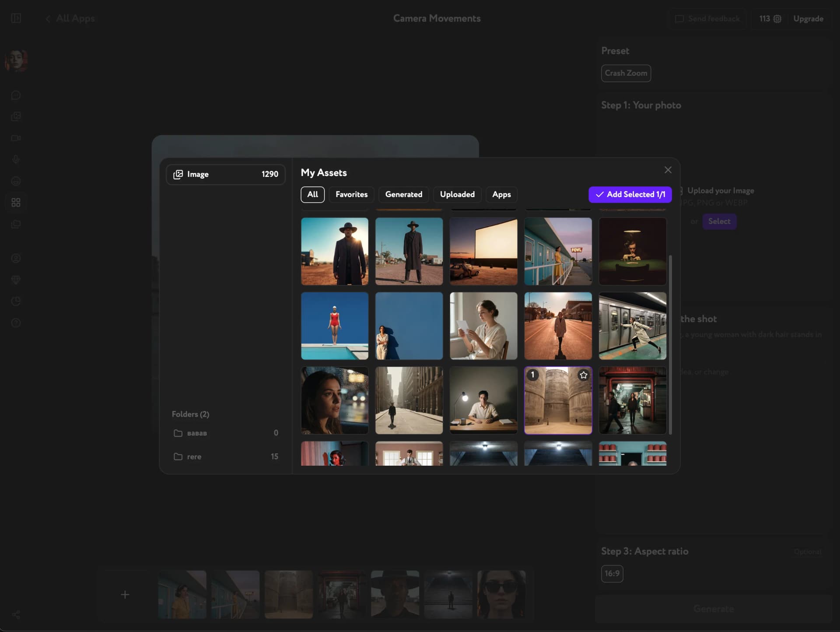Select the drive-in movie screen thumbnail
Viewport: 840px width, 632px height.
(x=483, y=251)
